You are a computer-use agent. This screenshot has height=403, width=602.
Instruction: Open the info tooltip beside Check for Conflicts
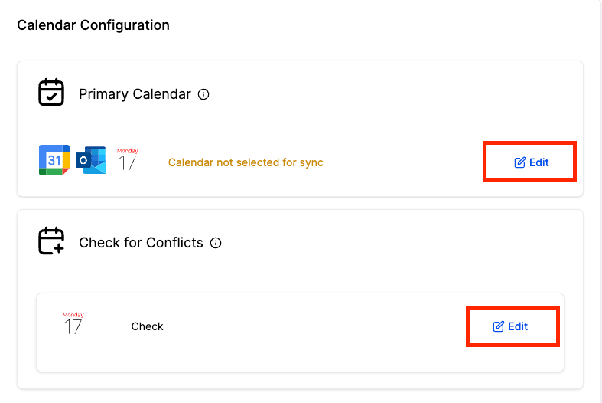pos(216,243)
